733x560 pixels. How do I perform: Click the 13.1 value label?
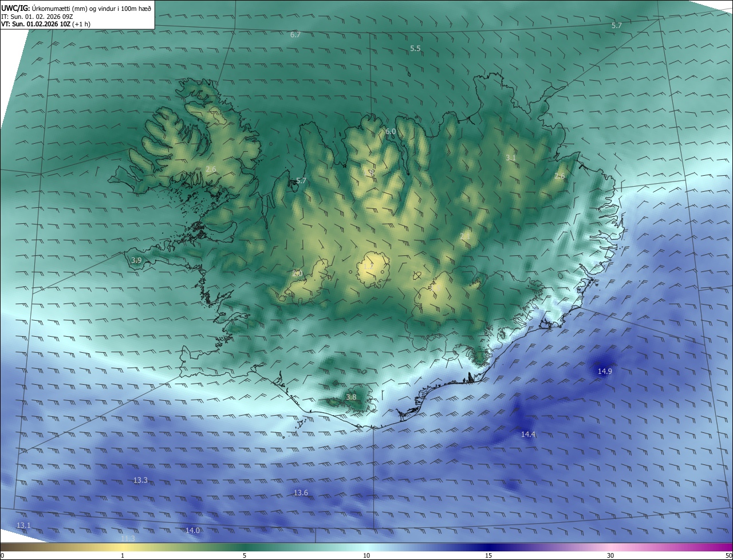[x=23, y=525]
